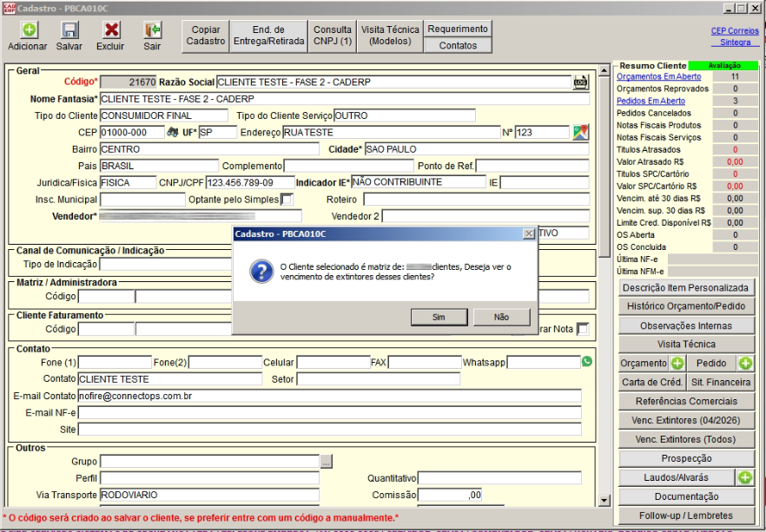Image resolution: width=766 pixels, height=532 pixels.
Task: Click the Nome Fantasia input field
Action: coord(345,99)
